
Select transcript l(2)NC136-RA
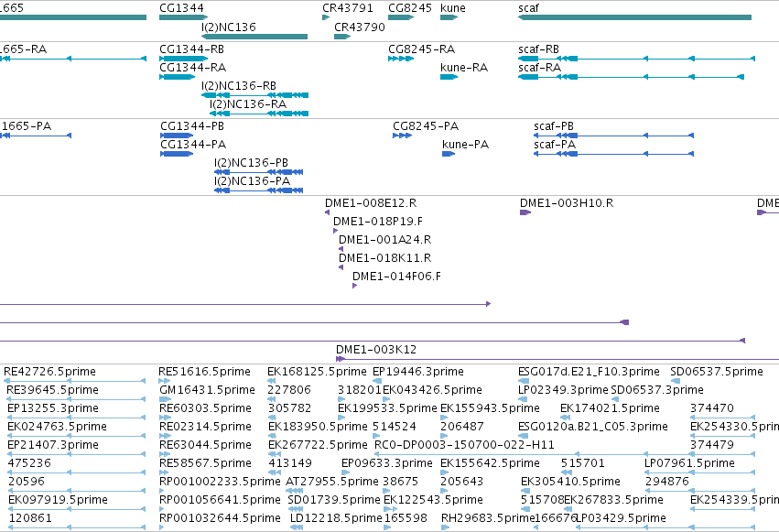click(x=259, y=114)
